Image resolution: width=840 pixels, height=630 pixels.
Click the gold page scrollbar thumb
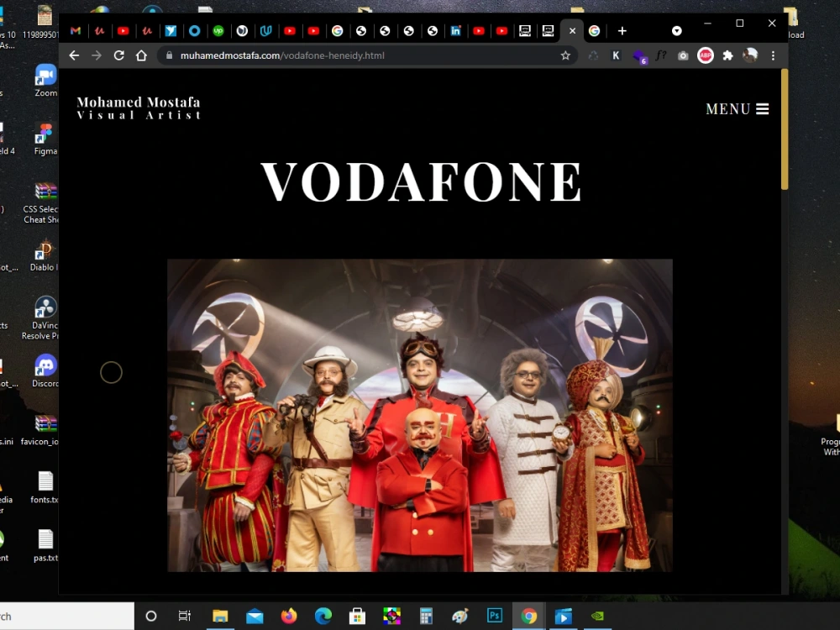785,129
